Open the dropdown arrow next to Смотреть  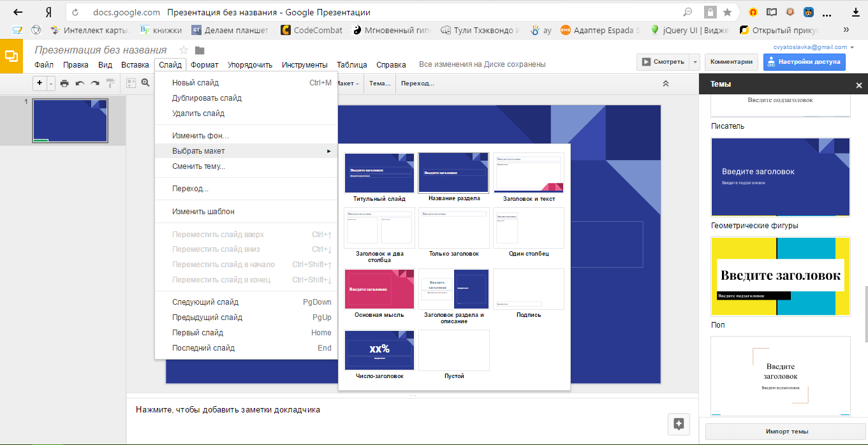695,62
